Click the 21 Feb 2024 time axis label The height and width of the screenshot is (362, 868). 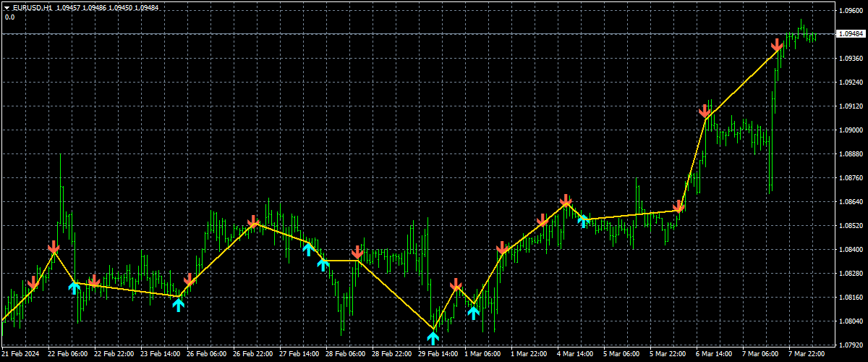point(20,355)
